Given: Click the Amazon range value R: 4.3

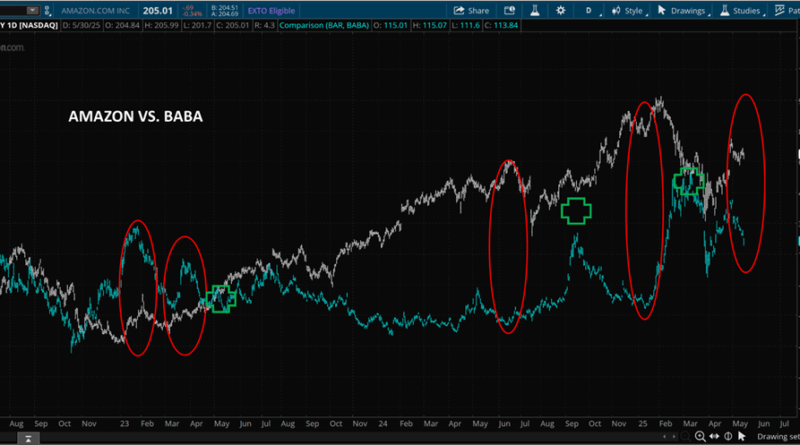Looking at the screenshot, I should (x=265, y=26).
